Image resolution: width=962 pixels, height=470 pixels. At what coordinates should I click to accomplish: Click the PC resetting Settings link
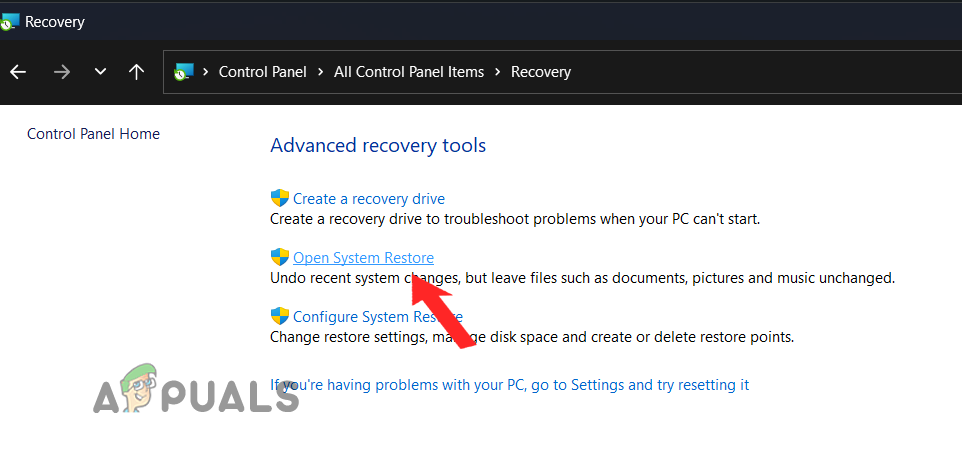[510, 385]
